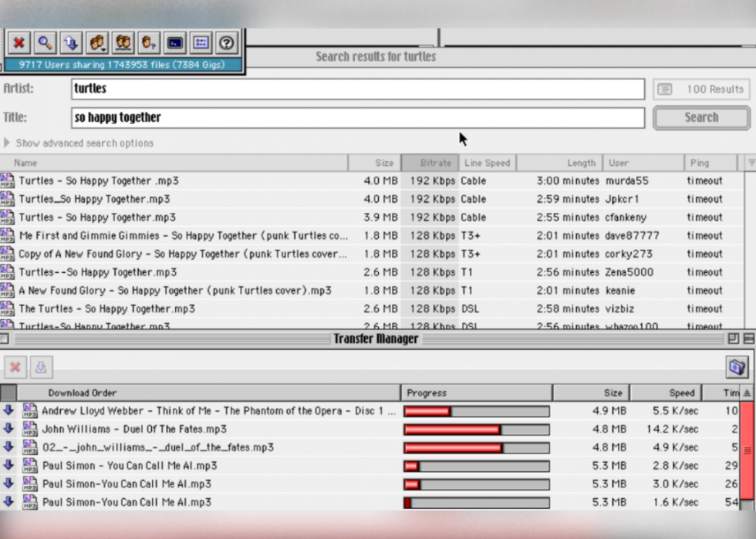This screenshot has width=756, height=539.
Task: Open the preferences list icon
Action: 201,43
